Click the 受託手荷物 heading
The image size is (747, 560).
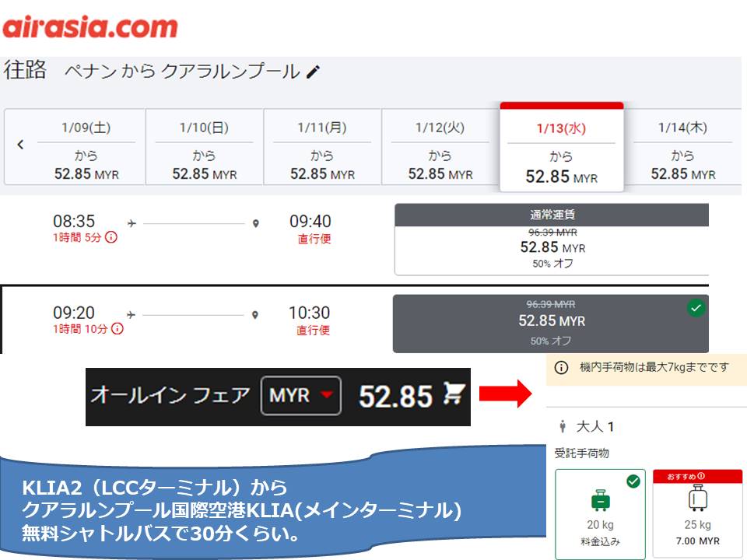pos(582,453)
